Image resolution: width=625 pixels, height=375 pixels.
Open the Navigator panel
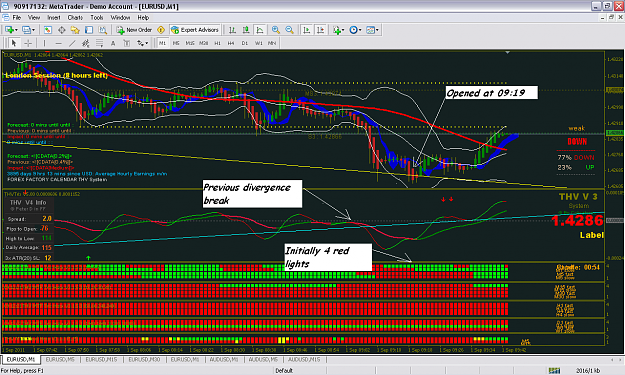pos(75,30)
